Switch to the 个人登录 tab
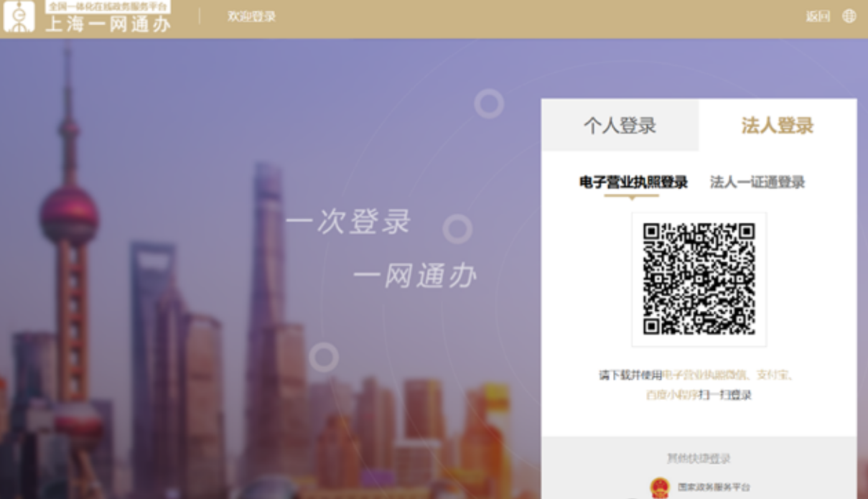This screenshot has height=499, width=868. (620, 126)
